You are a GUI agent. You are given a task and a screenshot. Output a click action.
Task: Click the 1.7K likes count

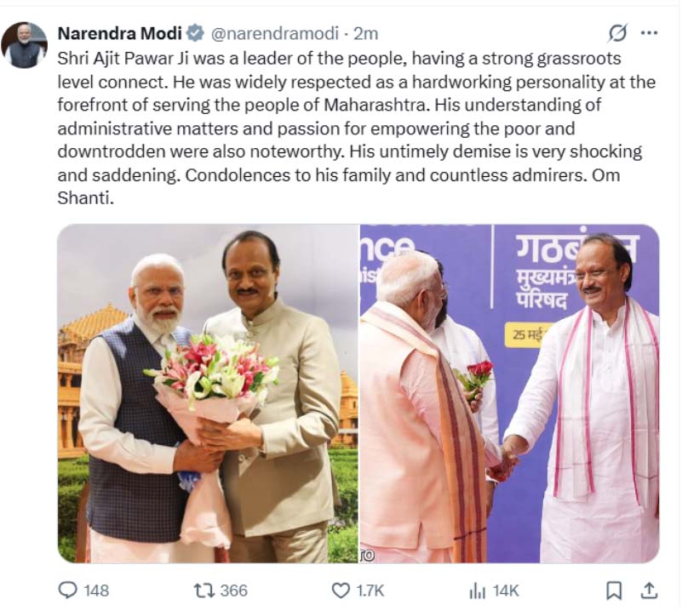coord(370,590)
